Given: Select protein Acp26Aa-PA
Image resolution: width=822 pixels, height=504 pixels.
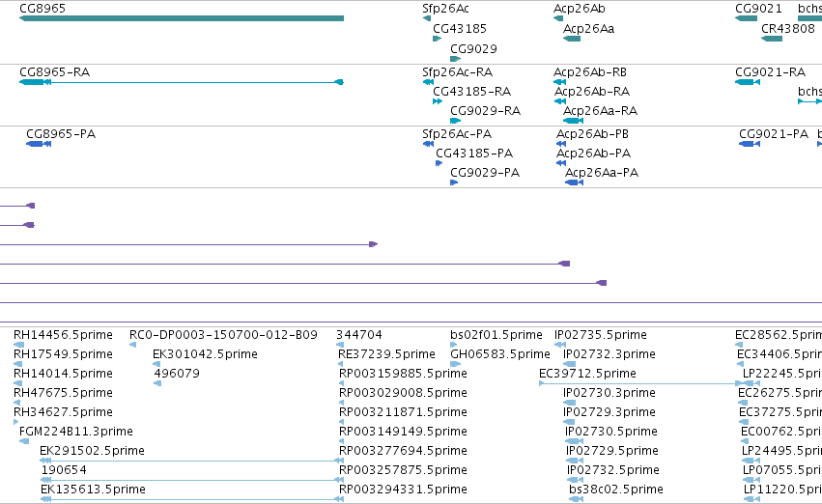Looking at the screenshot, I should (x=575, y=182).
